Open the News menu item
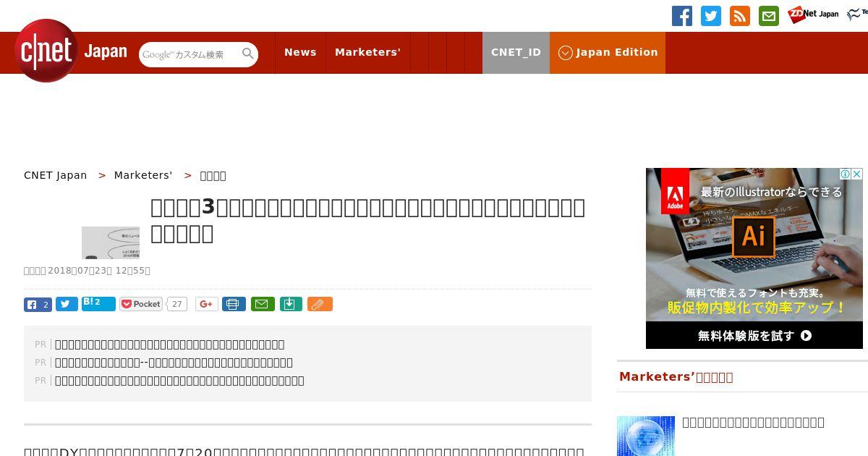868x456 pixels. [x=300, y=52]
